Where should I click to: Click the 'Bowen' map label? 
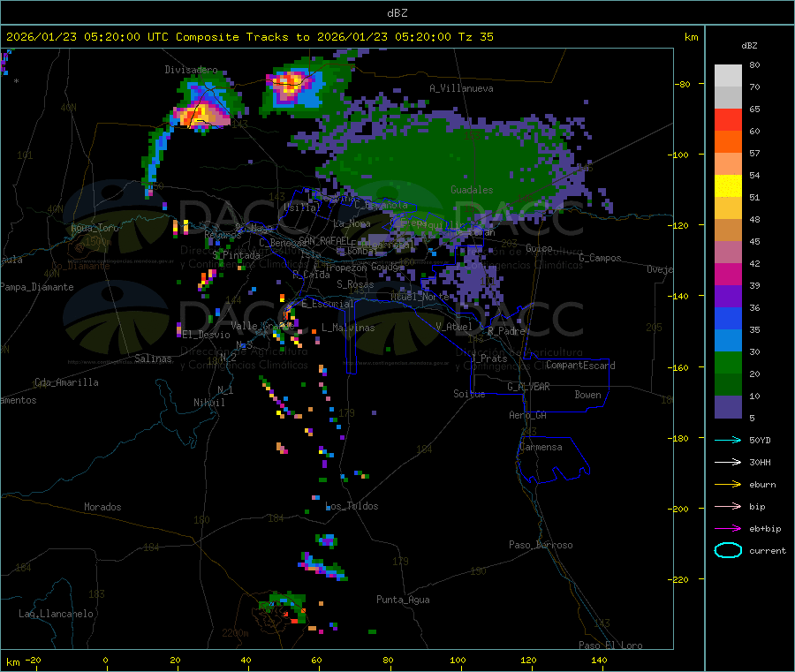[588, 395]
